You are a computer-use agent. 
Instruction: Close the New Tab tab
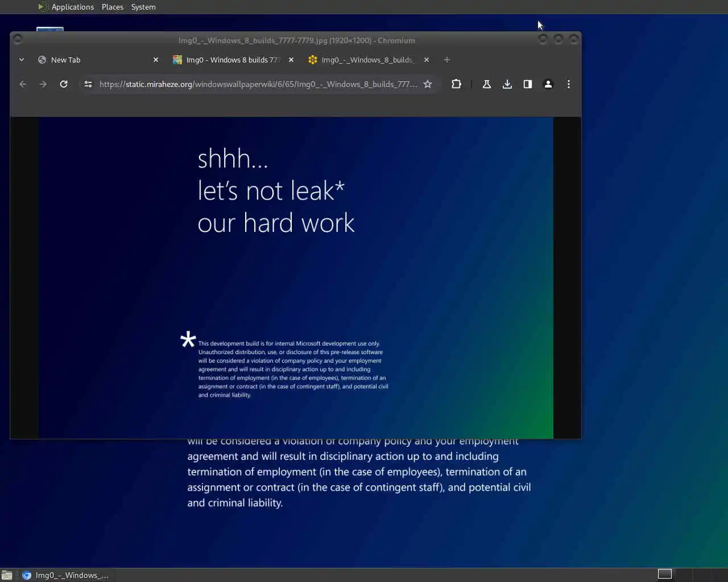point(156,60)
